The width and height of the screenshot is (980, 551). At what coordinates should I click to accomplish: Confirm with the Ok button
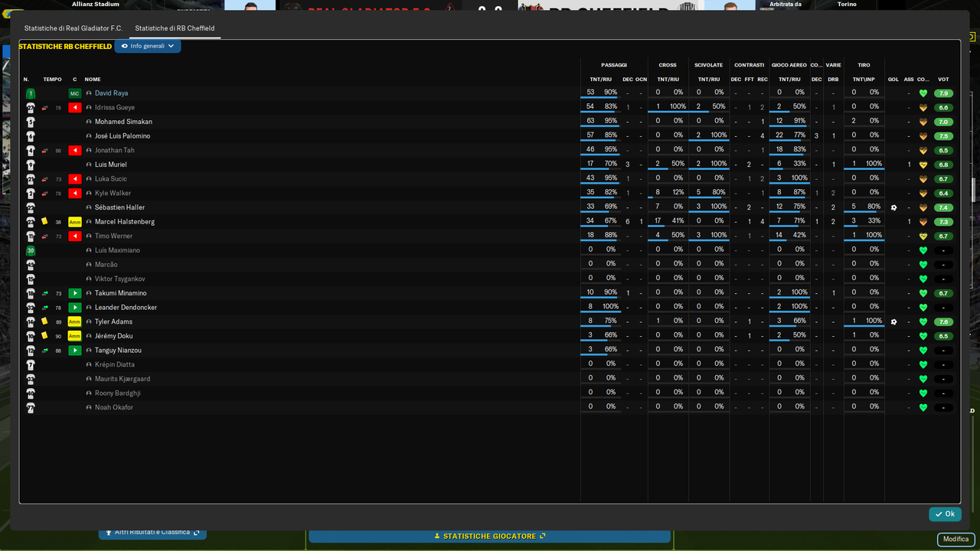945,514
